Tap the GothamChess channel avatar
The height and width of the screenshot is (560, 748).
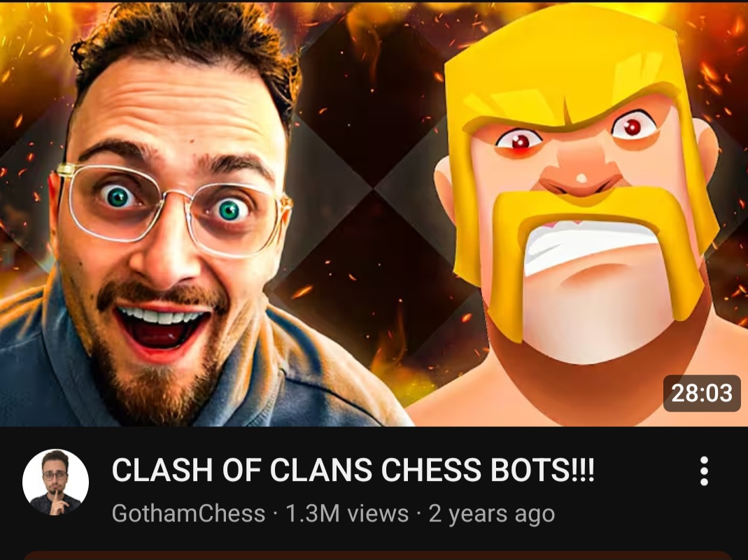(x=55, y=482)
